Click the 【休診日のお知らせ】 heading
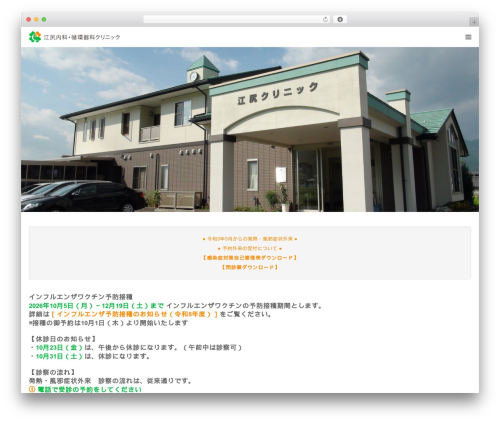500x423 pixels. [x=63, y=339]
